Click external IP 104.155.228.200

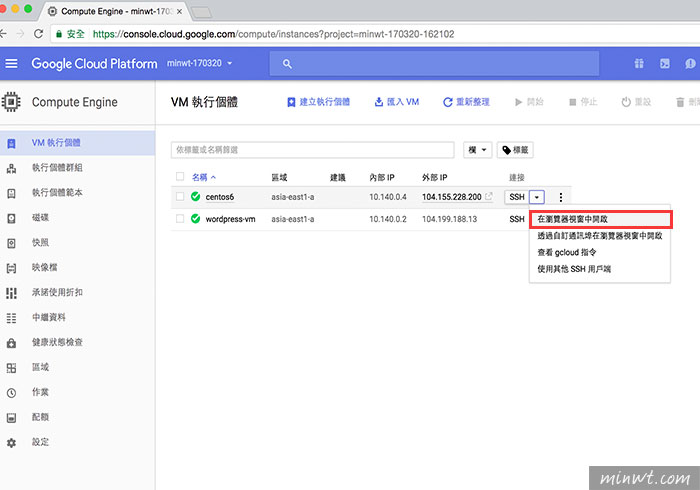tap(452, 197)
